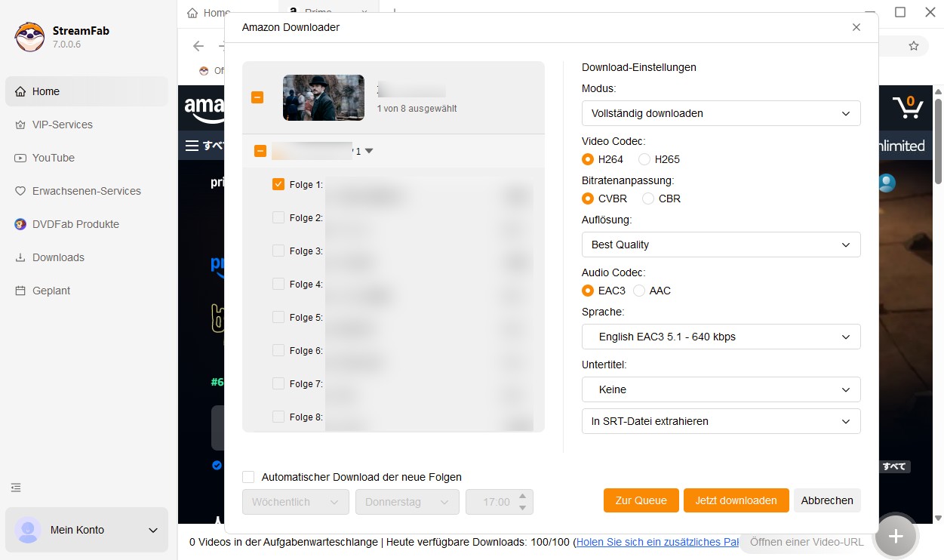Click the Jetzt downloaden button

pos(736,500)
